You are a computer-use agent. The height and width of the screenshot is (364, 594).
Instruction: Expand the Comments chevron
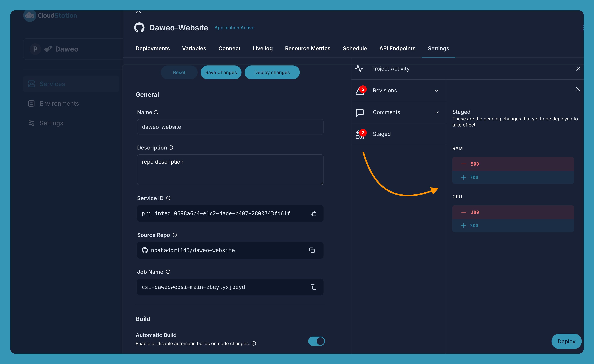(437, 113)
